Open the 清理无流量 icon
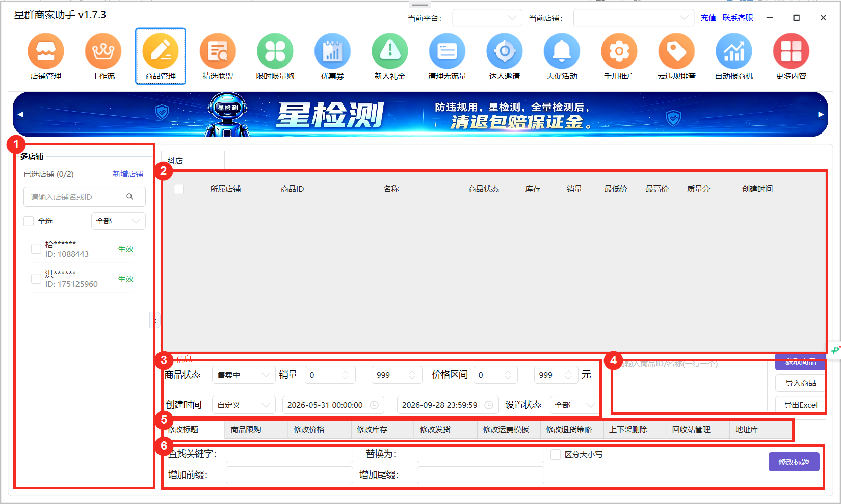The image size is (841, 504). point(447,51)
